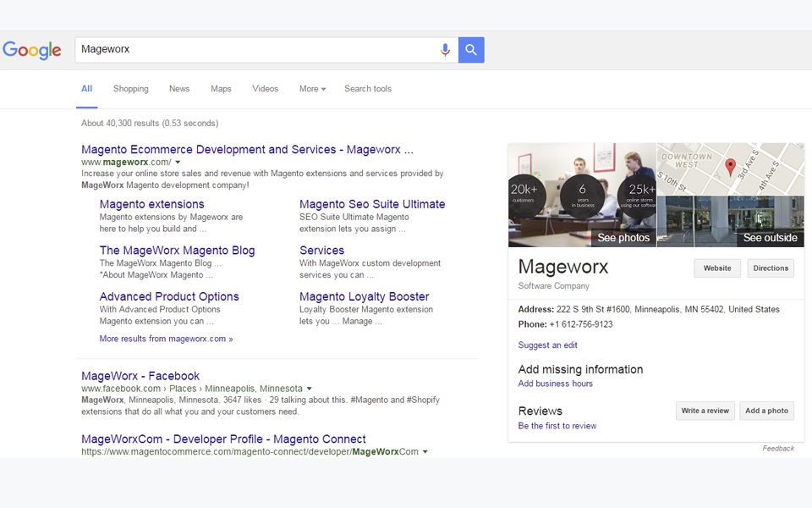Click the Software Company subtitle
Screen dimensions: 812x508
(x=553, y=285)
